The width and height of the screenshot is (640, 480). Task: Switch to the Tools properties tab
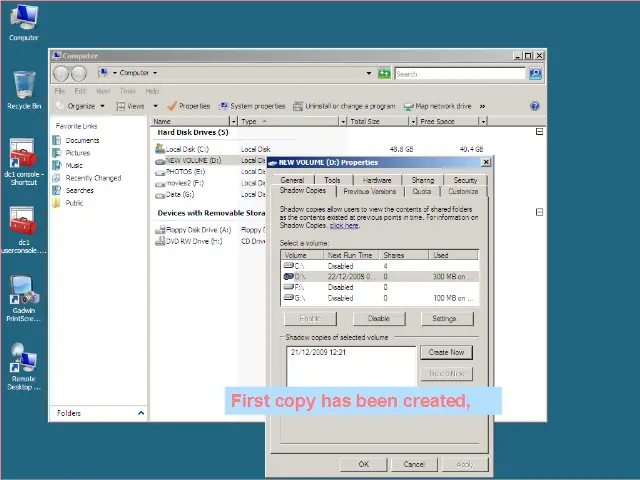pos(332,180)
